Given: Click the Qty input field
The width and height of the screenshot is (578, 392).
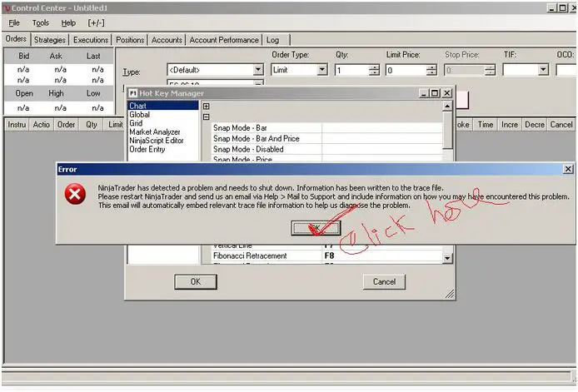Looking at the screenshot, I should (x=351, y=70).
